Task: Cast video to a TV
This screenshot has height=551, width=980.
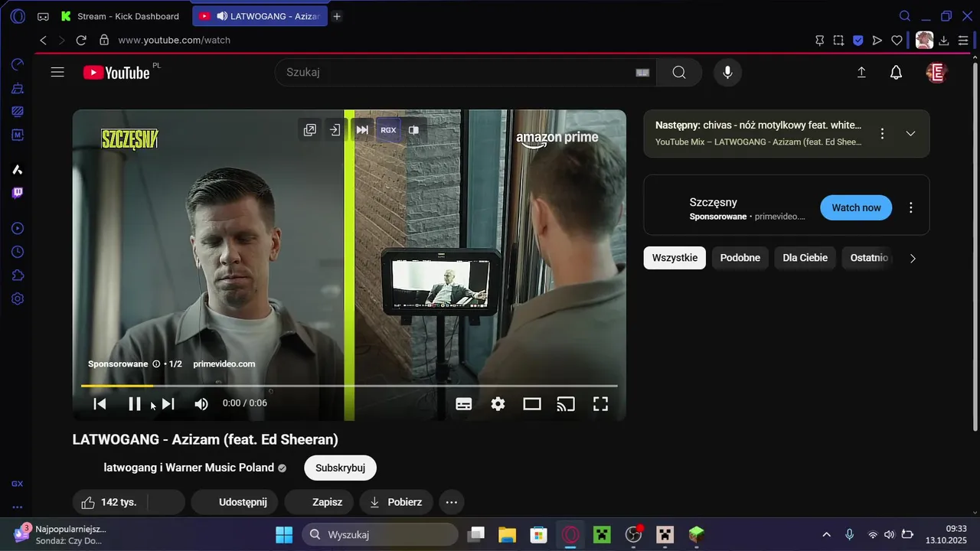Action: coord(566,404)
